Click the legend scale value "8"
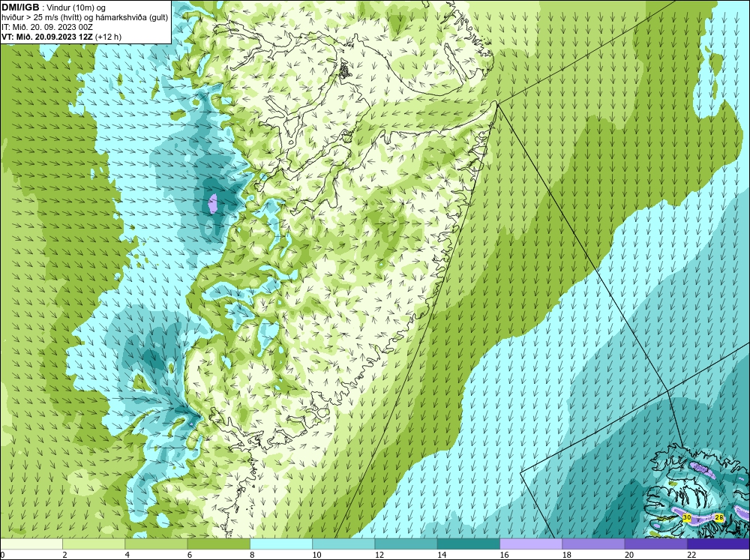This screenshot has width=750, height=560. (x=253, y=555)
